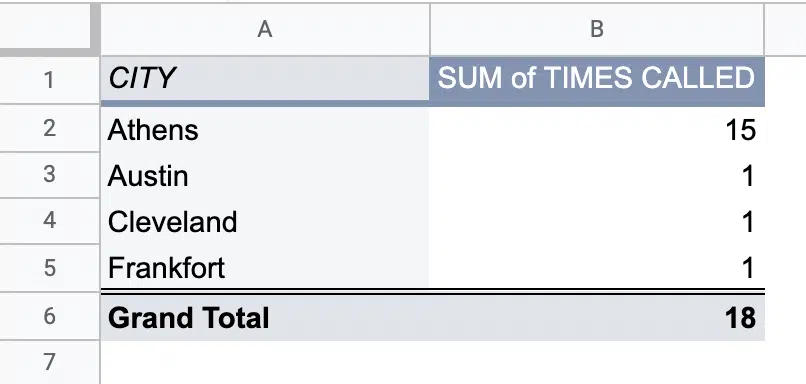Click the Frankfort cell
The image size is (806, 384).
click(265, 267)
